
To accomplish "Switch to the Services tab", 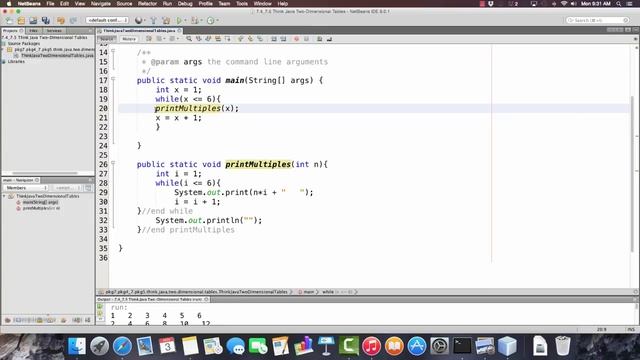I will click(54, 31).
